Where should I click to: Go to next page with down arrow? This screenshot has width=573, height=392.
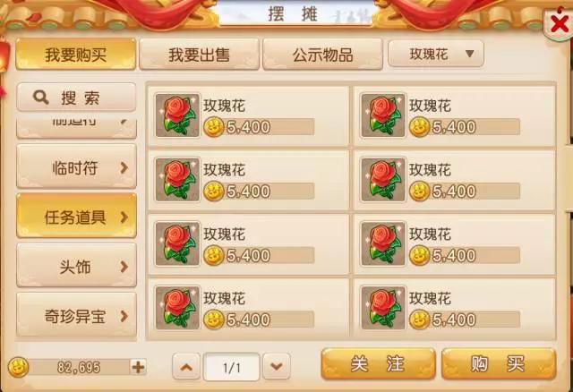[x=277, y=367]
